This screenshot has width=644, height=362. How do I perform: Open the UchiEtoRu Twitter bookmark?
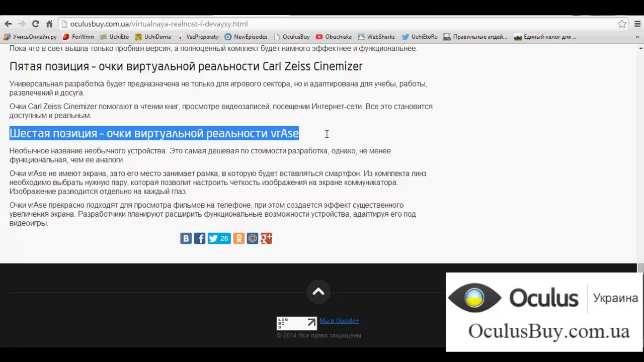420,37
